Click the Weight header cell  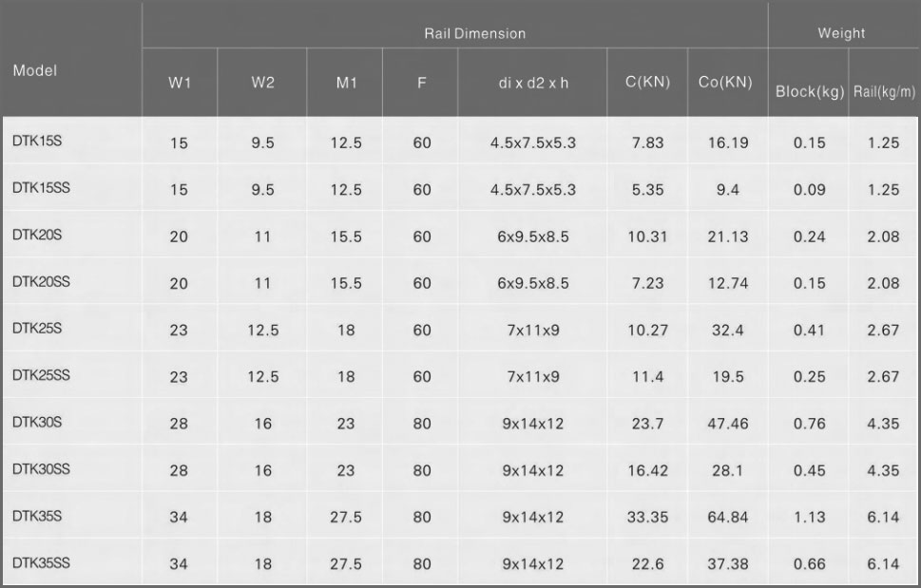pyautogui.click(x=841, y=33)
